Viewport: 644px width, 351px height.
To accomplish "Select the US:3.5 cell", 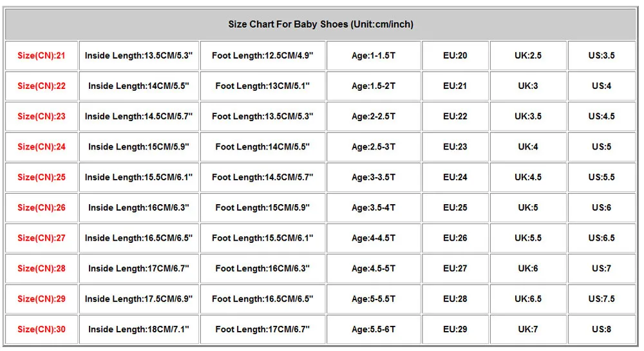I will click(601, 55).
